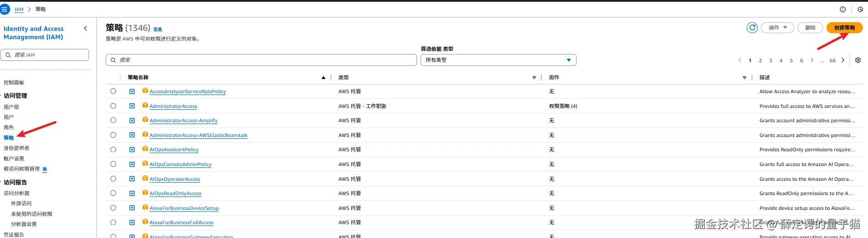Click the orange policy icon beside AIOpsAssistantPolicy

pos(145,149)
